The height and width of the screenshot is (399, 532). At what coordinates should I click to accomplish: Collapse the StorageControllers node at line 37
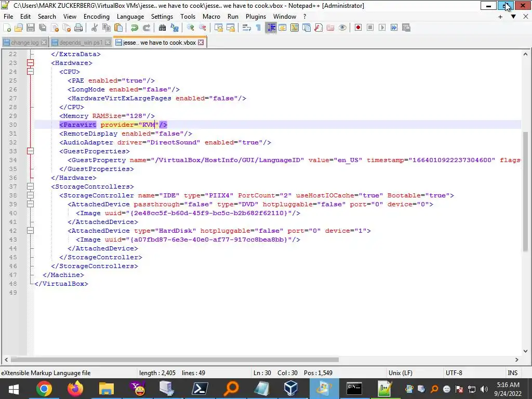pyautogui.click(x=30, y=187)
